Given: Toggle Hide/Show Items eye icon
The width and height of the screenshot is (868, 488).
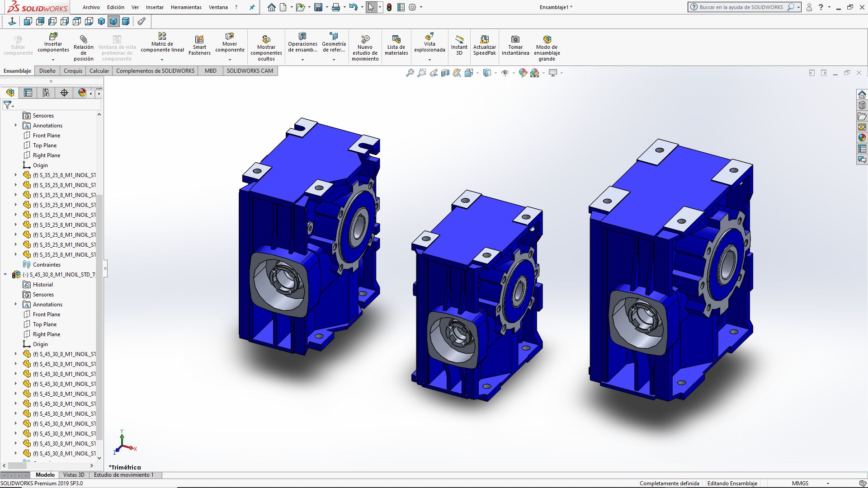Looking at the screenshot, I should [x=505, y=73].
